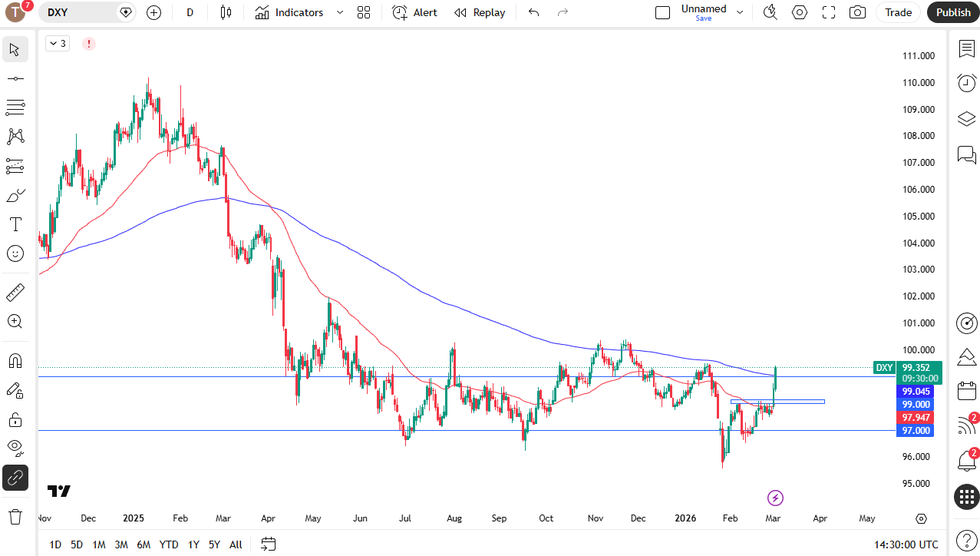Image resolution: width=980 pixels, height=556 pixels.
Task: Create an Alert
Action: (414, 12)
